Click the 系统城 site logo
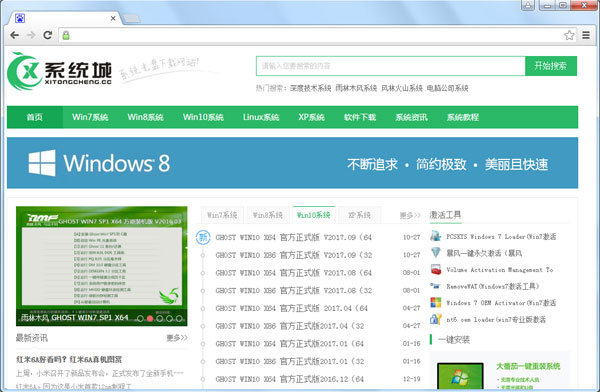Screen dimensions: 600x392 (60, 71)
